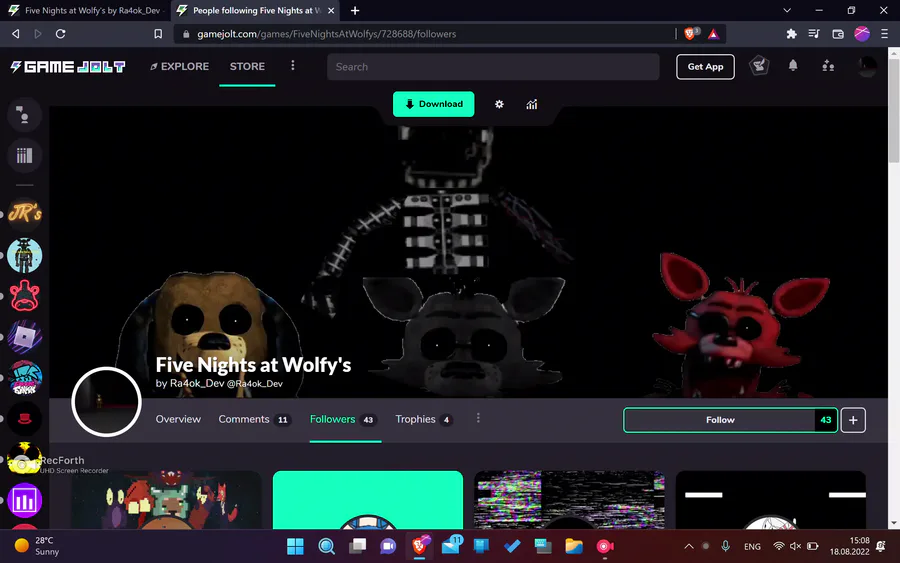The height and width of the screenshot is (563, 900).
Task: Click the game's round thumbnail avatar
Action: pyautogui.click(x=106, y=402)
